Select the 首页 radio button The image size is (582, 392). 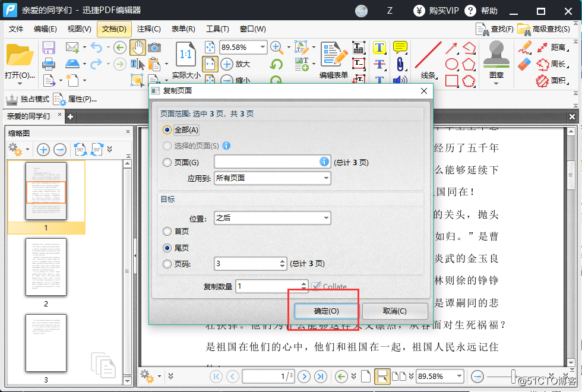167,231
